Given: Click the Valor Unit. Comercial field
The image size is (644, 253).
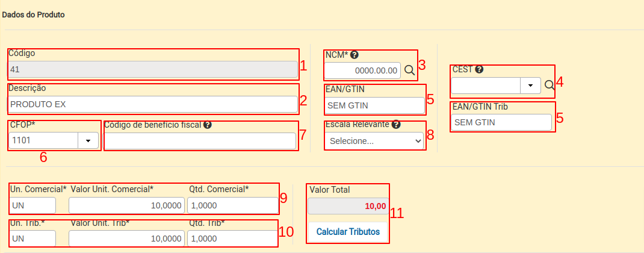Looking at the screenshot, I should click(x=126, y=205).
